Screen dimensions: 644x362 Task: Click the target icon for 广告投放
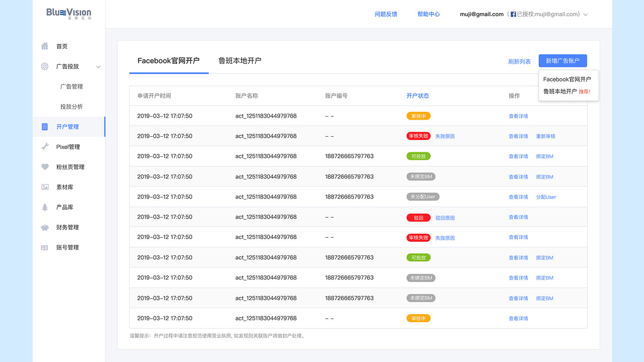click(45, 66)
